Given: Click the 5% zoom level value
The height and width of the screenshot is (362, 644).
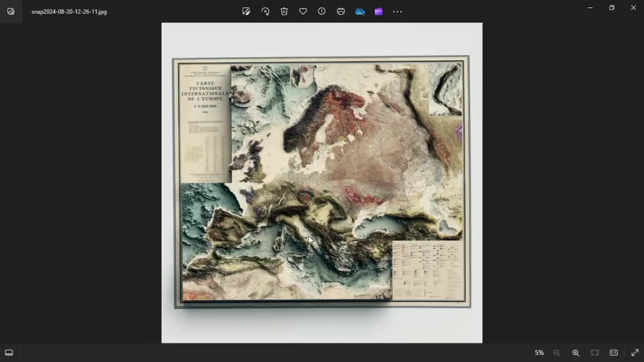Looking at the screenshot, I should pyautogui.click(x=539, y=353).
